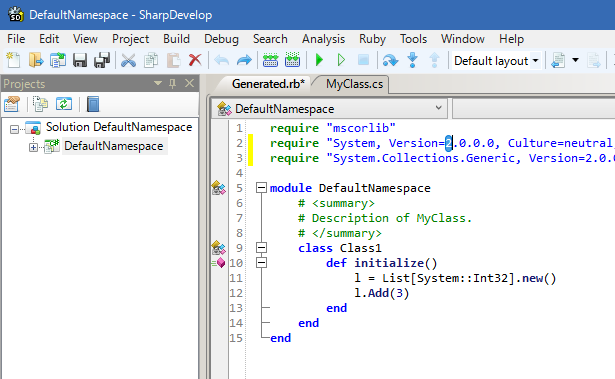Redo the last edit
Viewport: 615px width, 379px height.
pos(244,61)
